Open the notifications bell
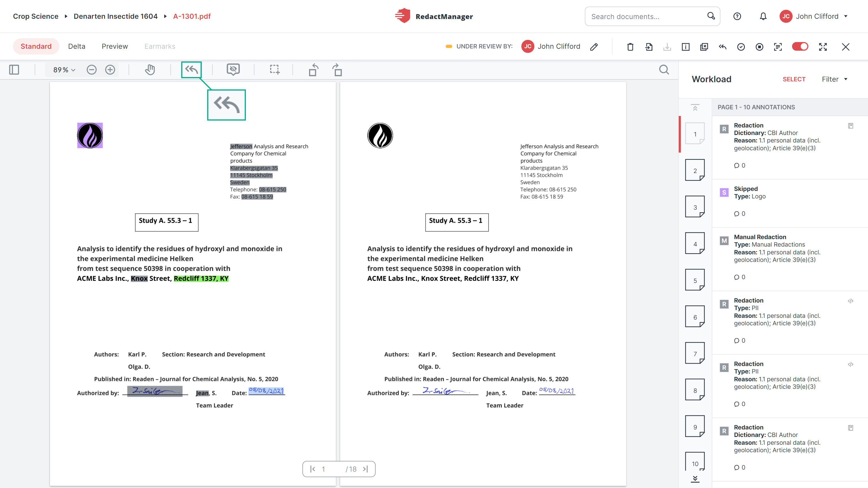The width and height of the screenshot is (868, 488). 763,16
